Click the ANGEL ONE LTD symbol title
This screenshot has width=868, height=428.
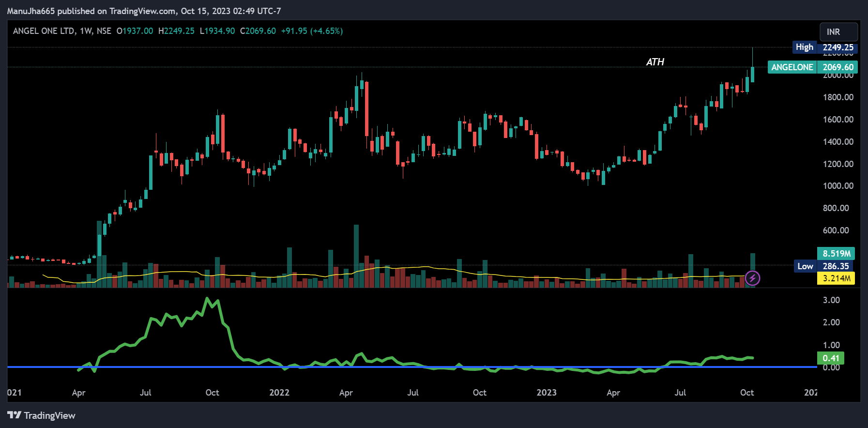point(44,31)
